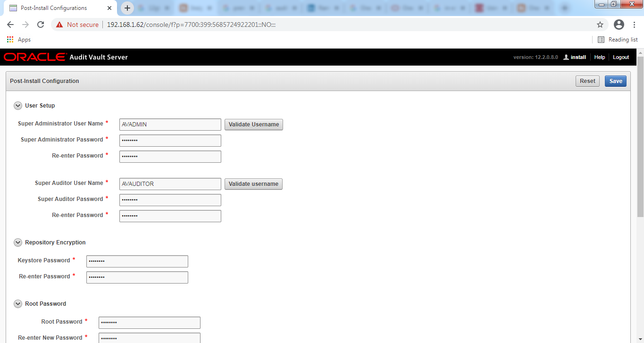Collapse the Repository Encryption section
This screenshot has width=644, height=343.
point(18,243)
